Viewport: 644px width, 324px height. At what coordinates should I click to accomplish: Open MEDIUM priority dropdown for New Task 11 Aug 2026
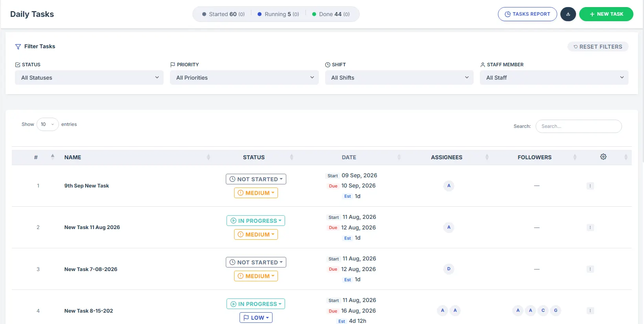[256, 235]
